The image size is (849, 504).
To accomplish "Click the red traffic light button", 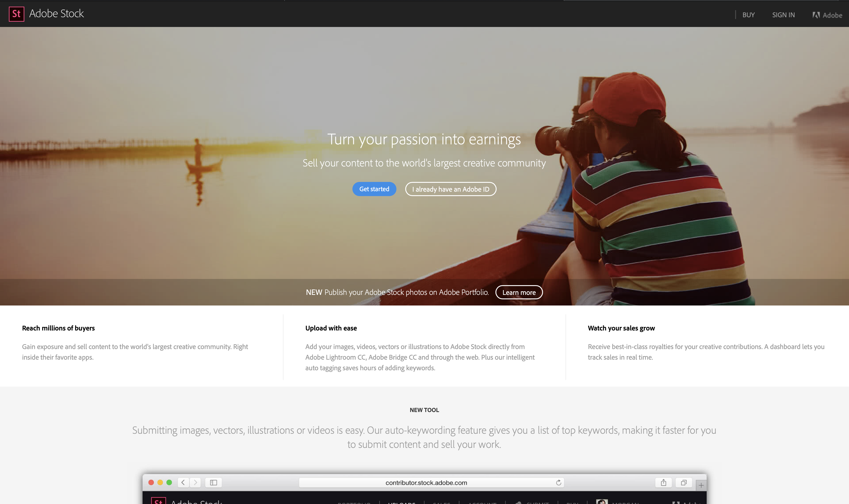I will point(151,482).
